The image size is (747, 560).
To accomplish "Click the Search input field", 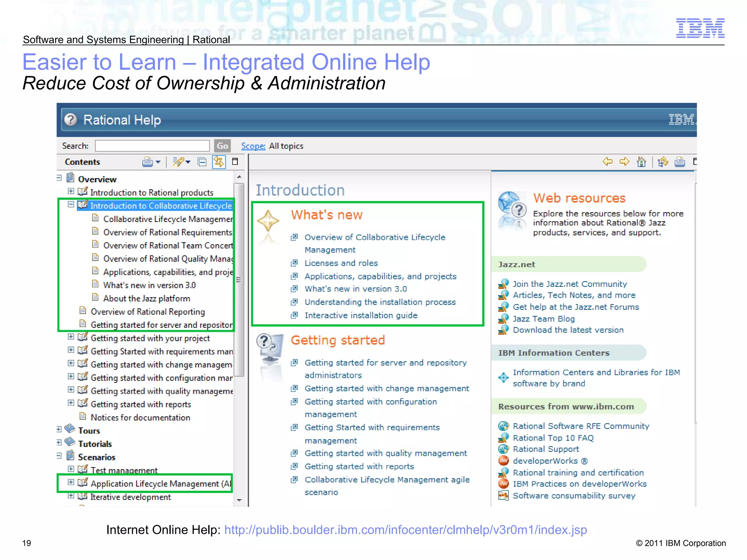I will click(x=152, y=146).
